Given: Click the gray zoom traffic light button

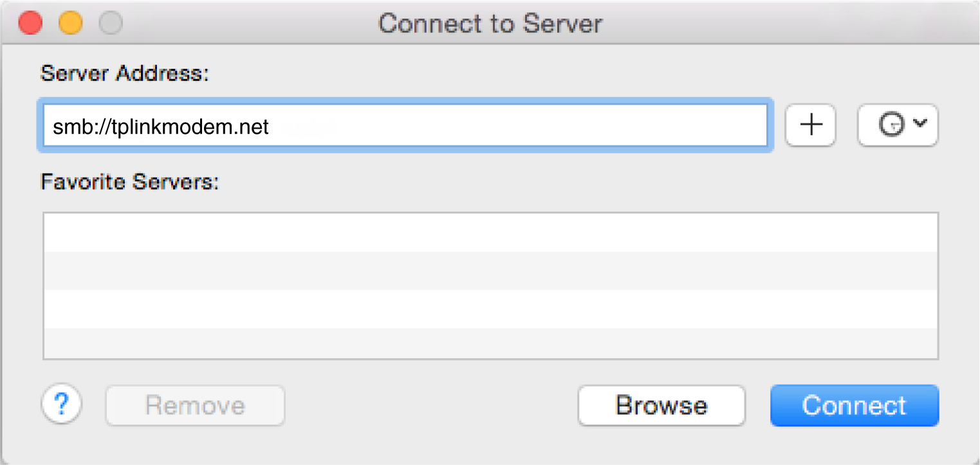Looking at the screenshot, I should pos(111,22).
